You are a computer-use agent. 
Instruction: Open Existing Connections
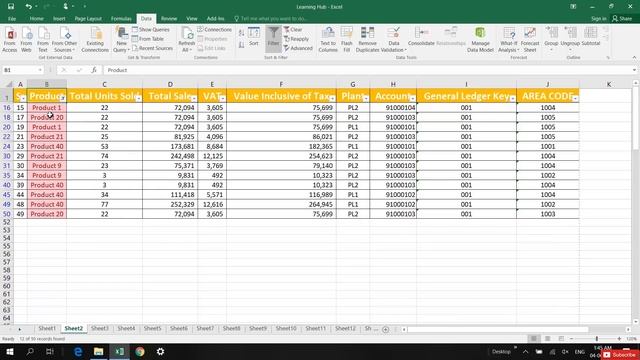pos(95,40)
